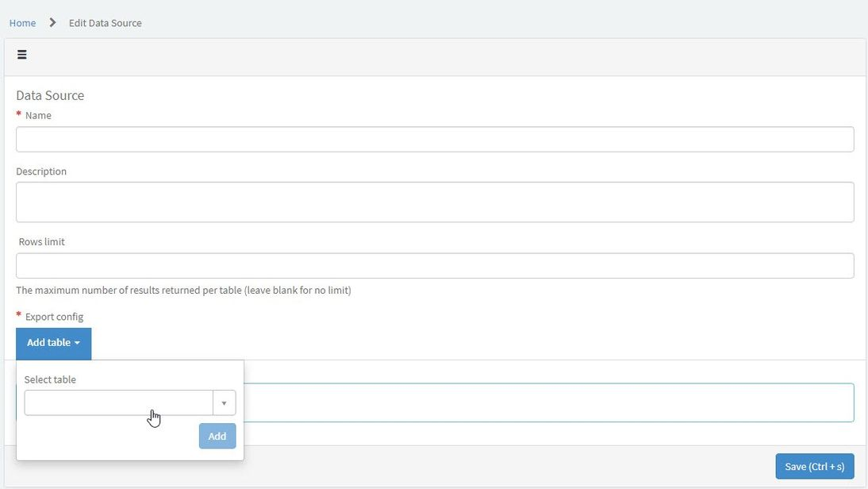Screen dimensions: 868x489
Task: Click the Export config label
Action: coord(54,317)
